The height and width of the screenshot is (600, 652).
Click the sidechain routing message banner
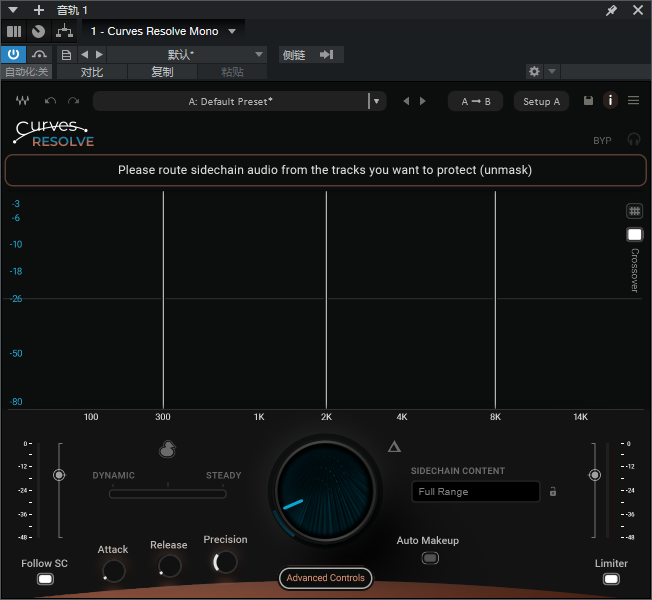click(326, 170)
